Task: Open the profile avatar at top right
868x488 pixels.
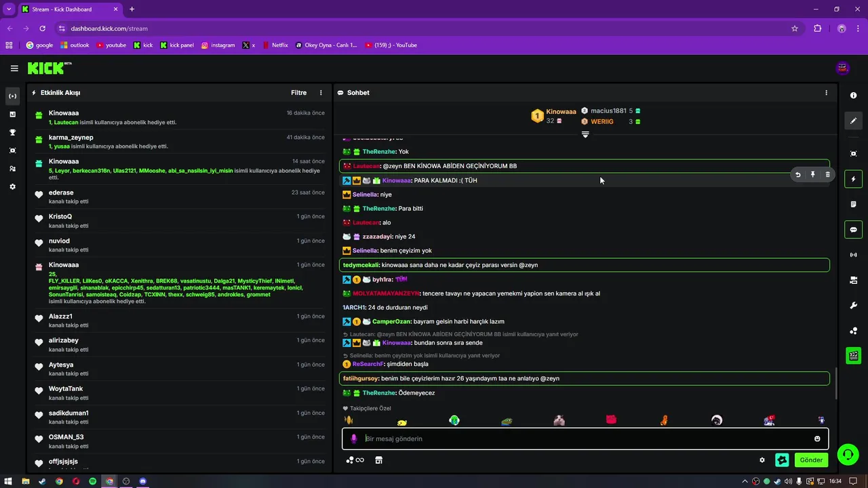Action: (x=842, y=68)
